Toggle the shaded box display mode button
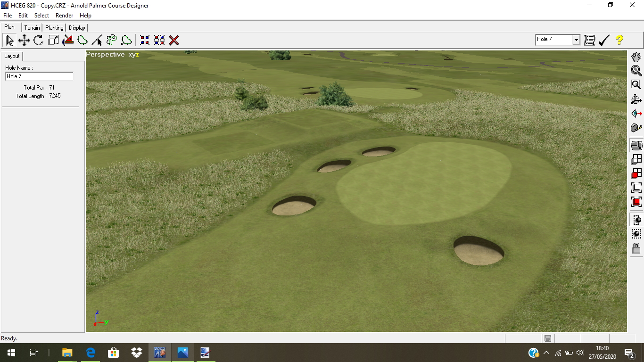Screen dimensions: 644x362 (x=636, y=146)
